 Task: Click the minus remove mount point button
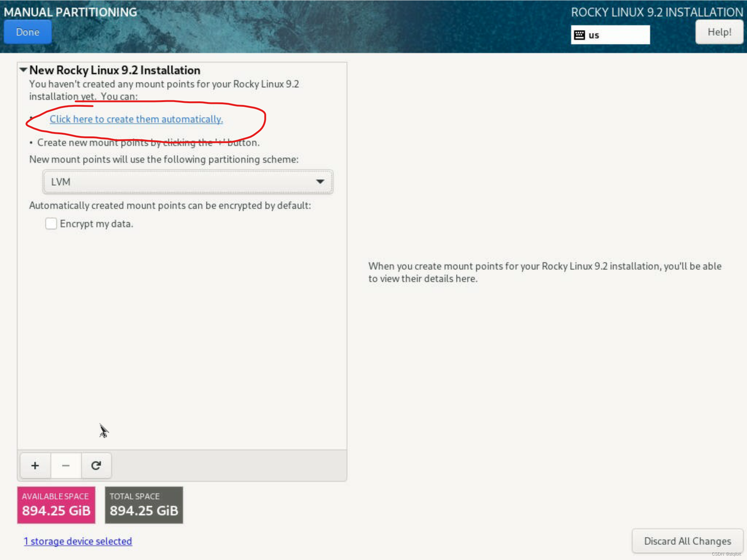(x=66, y=466)
